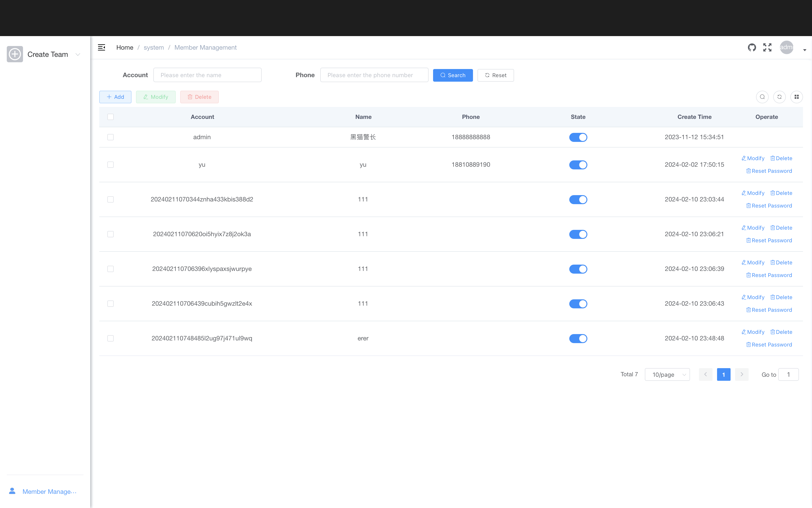Viewport: 812px width, 508px height.
Task: Click the system breadcrumb item
Action: pyautogui.click(x=154, y=47)
